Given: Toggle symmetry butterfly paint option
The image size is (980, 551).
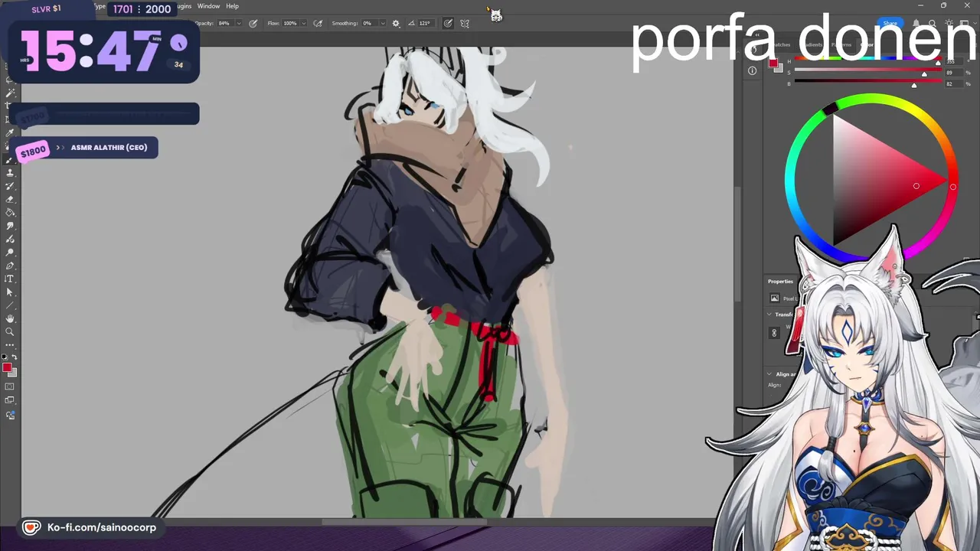Looking at the screenshot, I should point(465,24).
